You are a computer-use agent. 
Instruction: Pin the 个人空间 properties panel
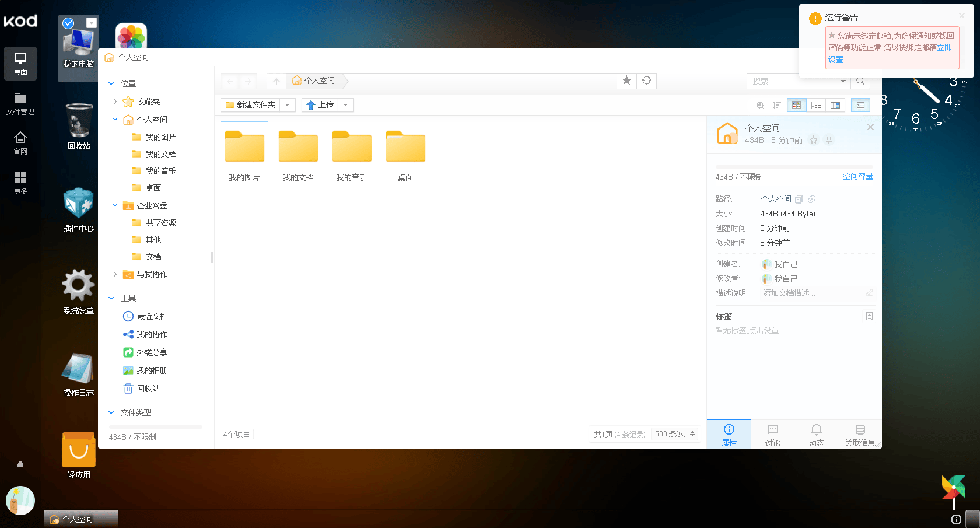(829, 140)
